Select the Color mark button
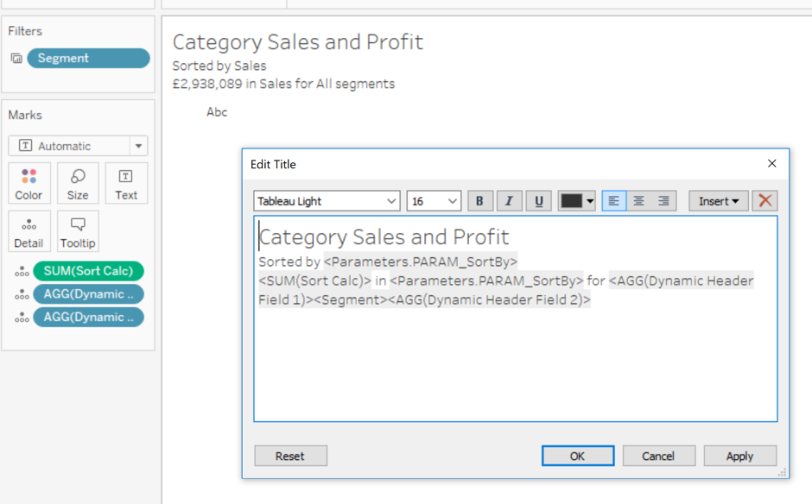The image size is (812, 504). [29, 182]
